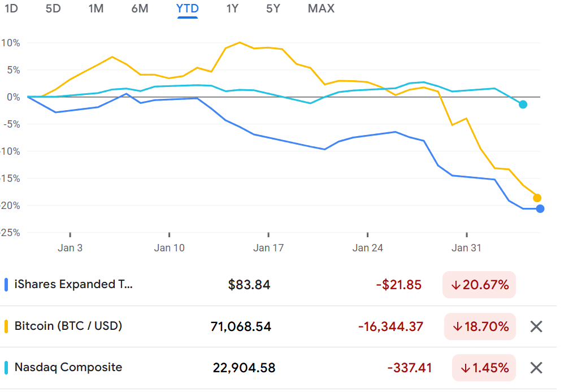Click the yellow Bitcoin endpoint dot

pyautogui.click(x=537, y=198)
